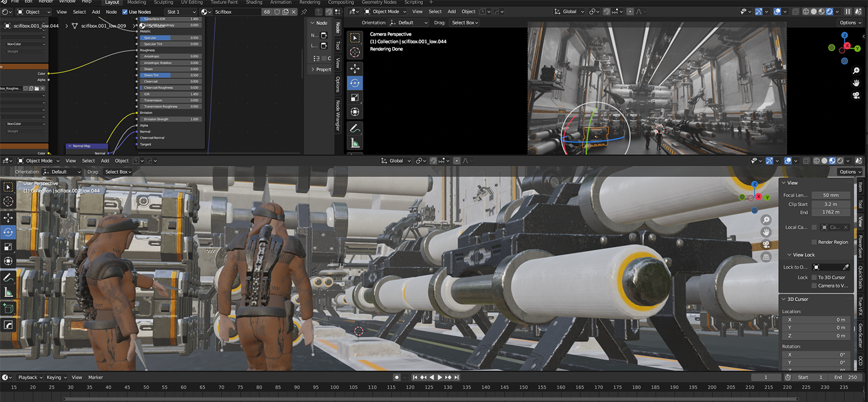The image size is (868, 402).
Task: Open the Select Box drag dropdown in lower viewport
Action: [118, 172]
